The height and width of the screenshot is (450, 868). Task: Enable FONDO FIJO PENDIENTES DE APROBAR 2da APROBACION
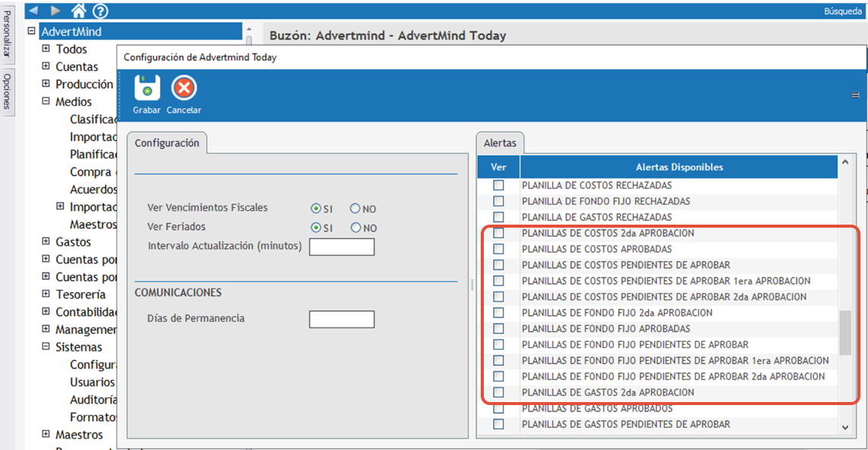point(498,376)
